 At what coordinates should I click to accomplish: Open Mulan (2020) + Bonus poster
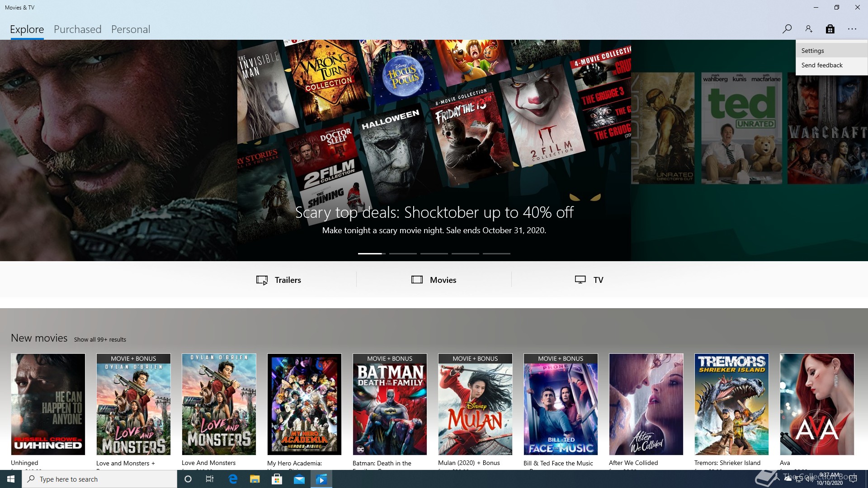475,404
